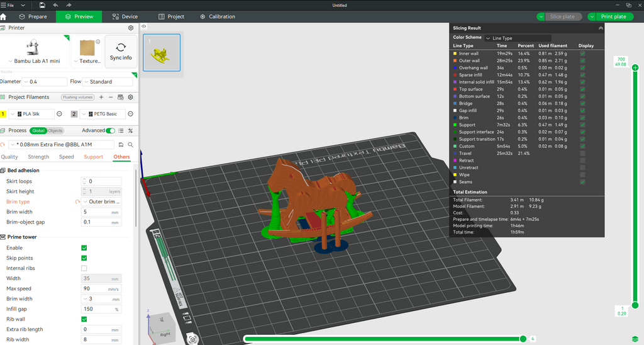Expand the Brim type dropdown
Viewport: 644px width, 345px height.
point(102,202)
